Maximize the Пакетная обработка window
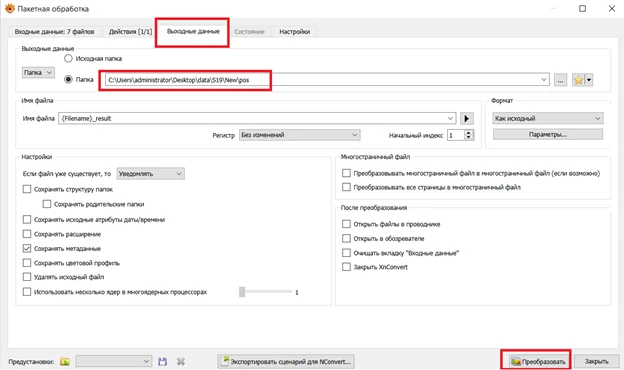Image resolution: width=624 pixels, height=370 pixels. click(x=582, y=8)
